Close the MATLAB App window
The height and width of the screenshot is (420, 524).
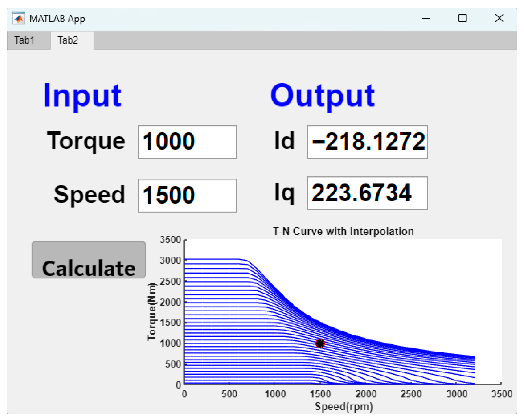[x=499, y=18]
